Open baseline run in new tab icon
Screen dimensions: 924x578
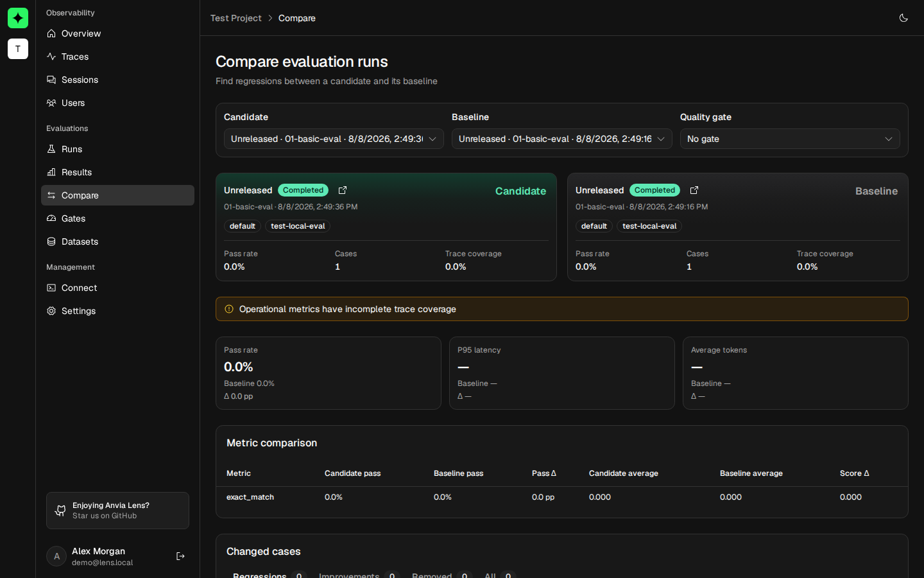[694, 190]
